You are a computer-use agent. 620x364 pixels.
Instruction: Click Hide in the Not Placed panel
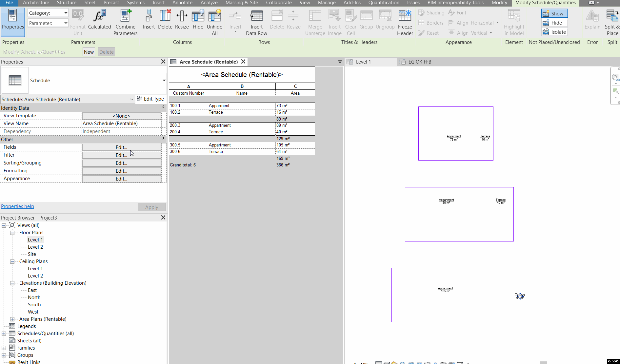[554, 23]
